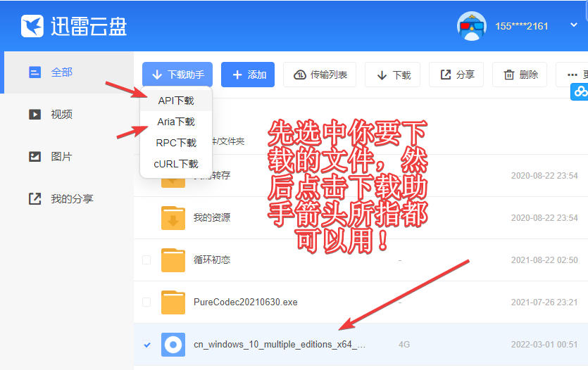Image resolution: width=588 pixels, height=370 pixels.
Task: Tick the checkbox for PureCodec20210630.exe
Action: click(146, 302)
